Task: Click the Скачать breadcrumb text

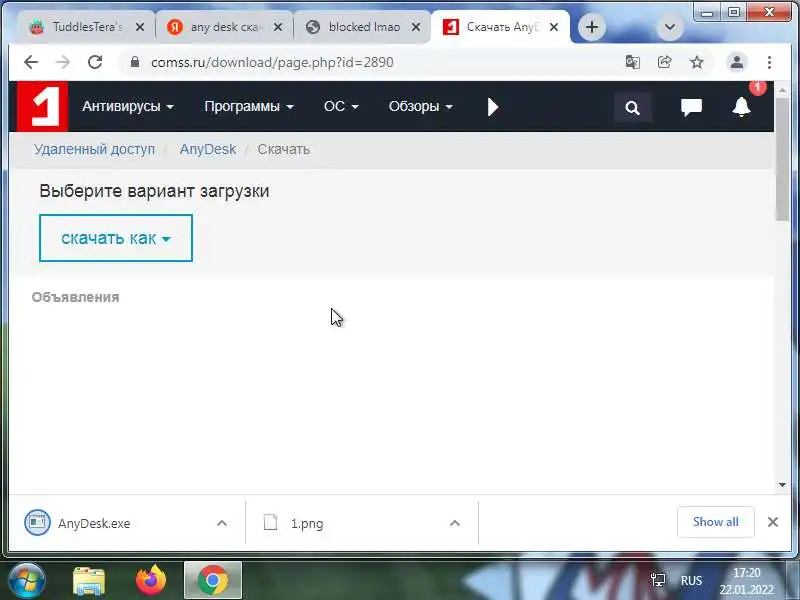Action: coord(283,149)
